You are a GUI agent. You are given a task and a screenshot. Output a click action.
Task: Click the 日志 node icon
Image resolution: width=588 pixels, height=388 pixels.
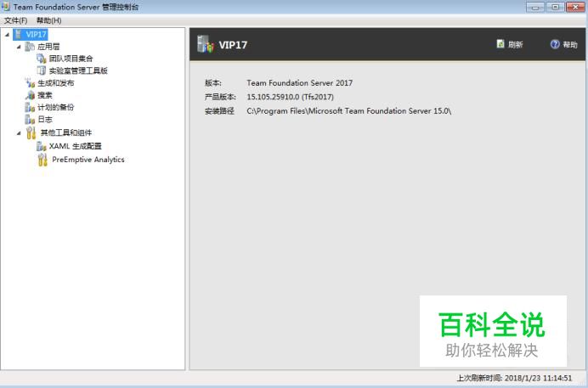tap(30, 120)
